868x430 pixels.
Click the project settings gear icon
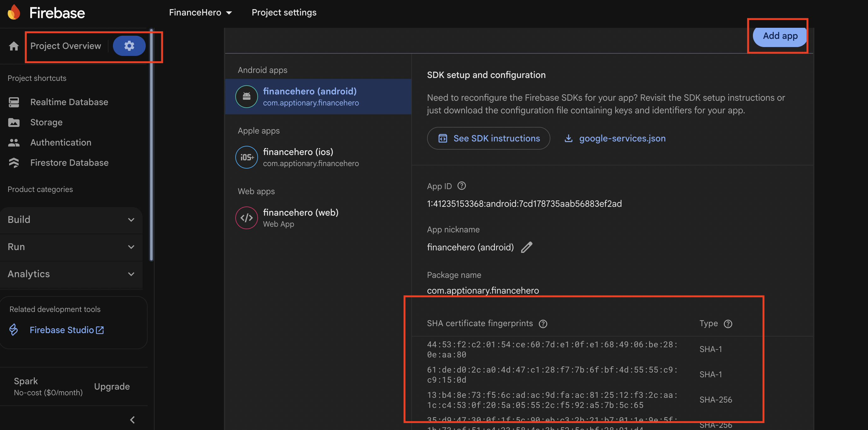tap(129, 45)
